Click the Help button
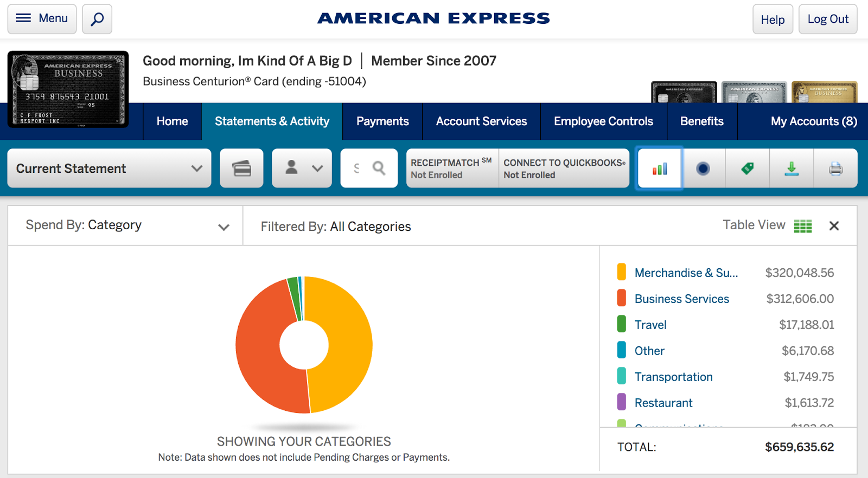Screen dimensions: 868x478 click(773, 19)
